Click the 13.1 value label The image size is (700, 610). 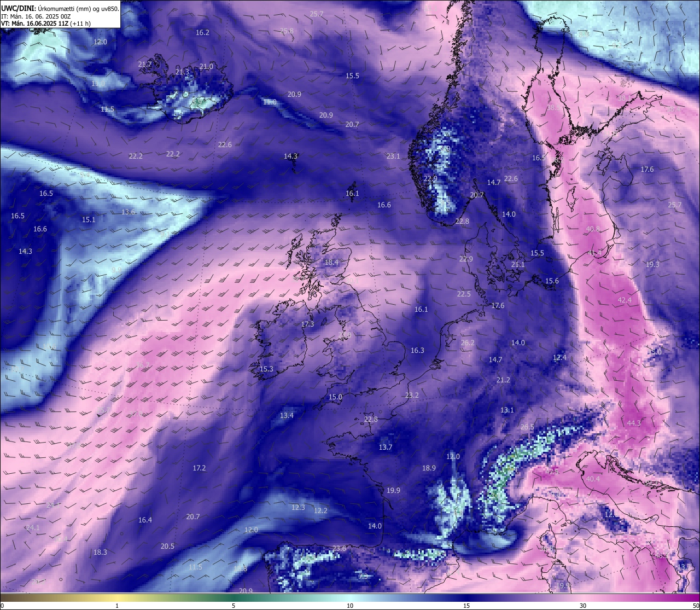[x=507, y=410]
